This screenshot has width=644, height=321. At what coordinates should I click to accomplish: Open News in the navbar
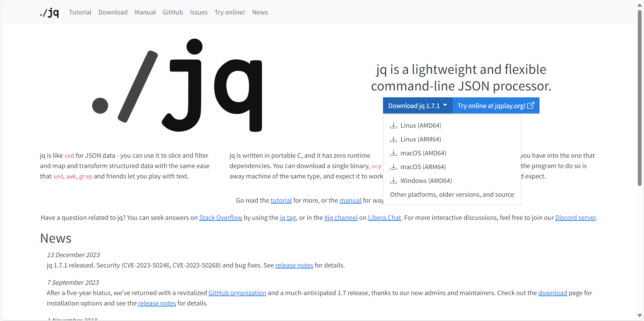260,12
